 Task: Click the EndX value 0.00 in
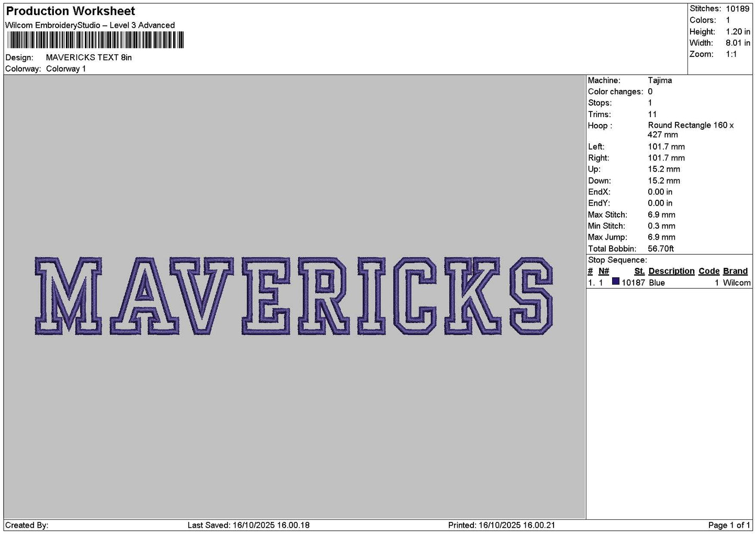pos(660,192)
